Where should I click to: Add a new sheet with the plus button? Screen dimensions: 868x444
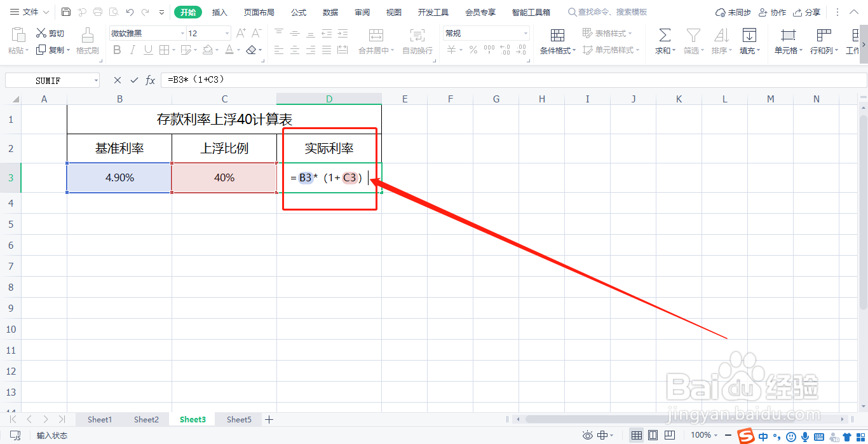point(269,419)
